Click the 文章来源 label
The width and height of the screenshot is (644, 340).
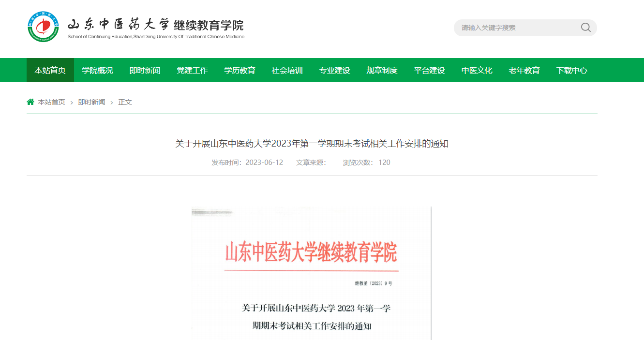(311, 163)
